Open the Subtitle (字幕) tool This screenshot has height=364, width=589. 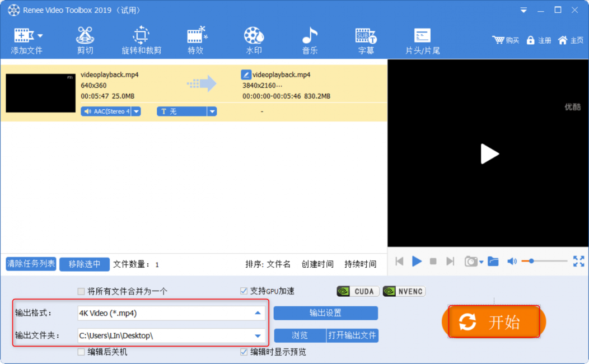click(x=366, y=40)
